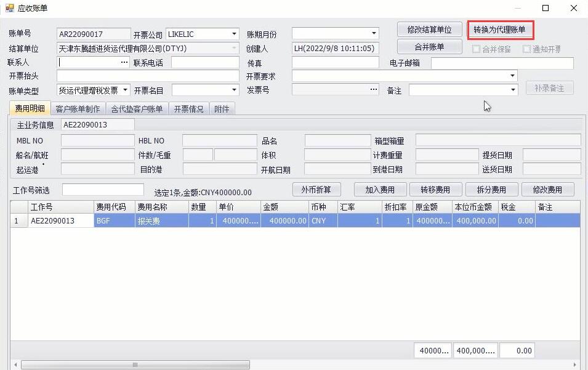The height and width of the screenshot is (370, 588).
Task: Click horizontal scrollbar right arrow
Action: coord(576,364)
